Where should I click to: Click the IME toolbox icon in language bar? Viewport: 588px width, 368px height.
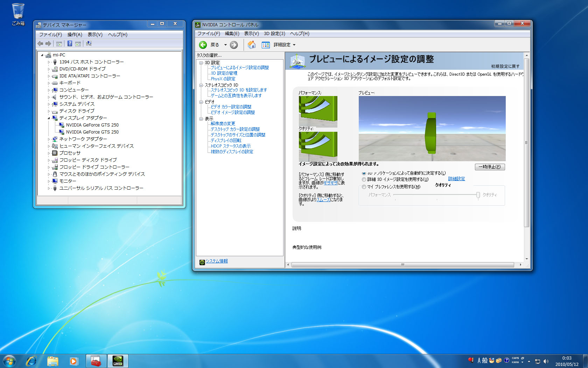tap(499, 360)
